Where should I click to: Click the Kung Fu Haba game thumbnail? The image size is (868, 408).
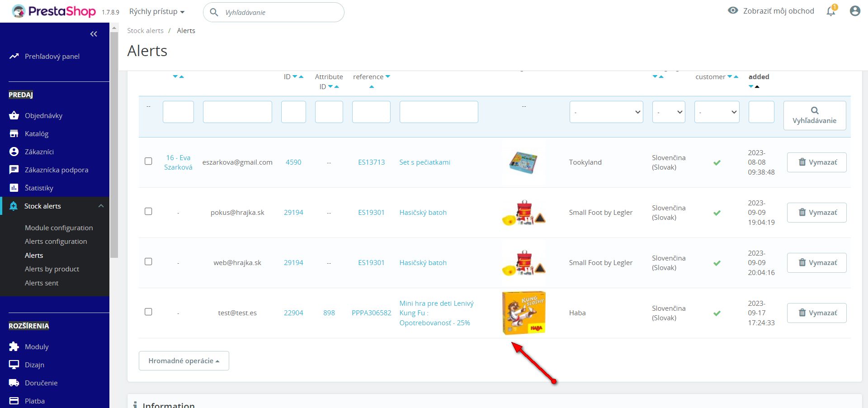coord(524,313)
